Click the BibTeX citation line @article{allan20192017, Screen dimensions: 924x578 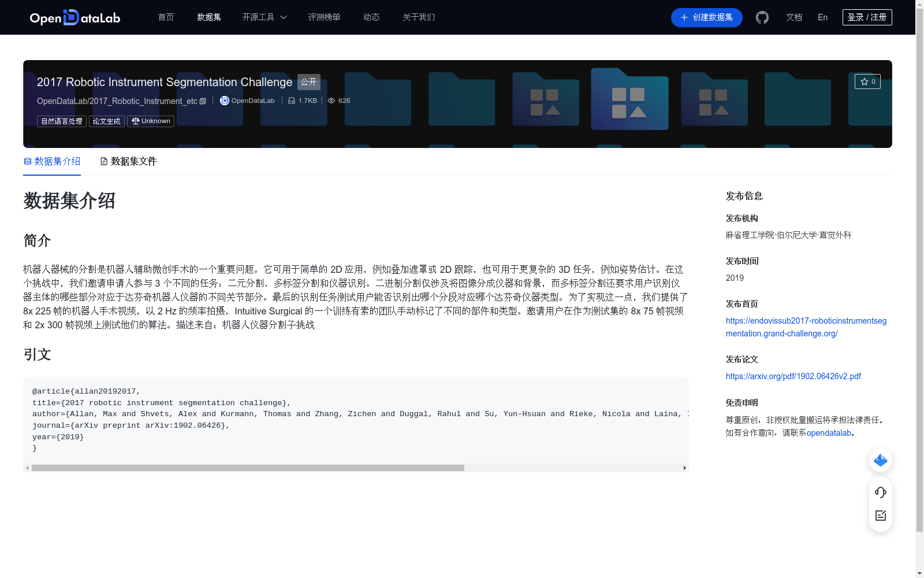coord(86,391)
